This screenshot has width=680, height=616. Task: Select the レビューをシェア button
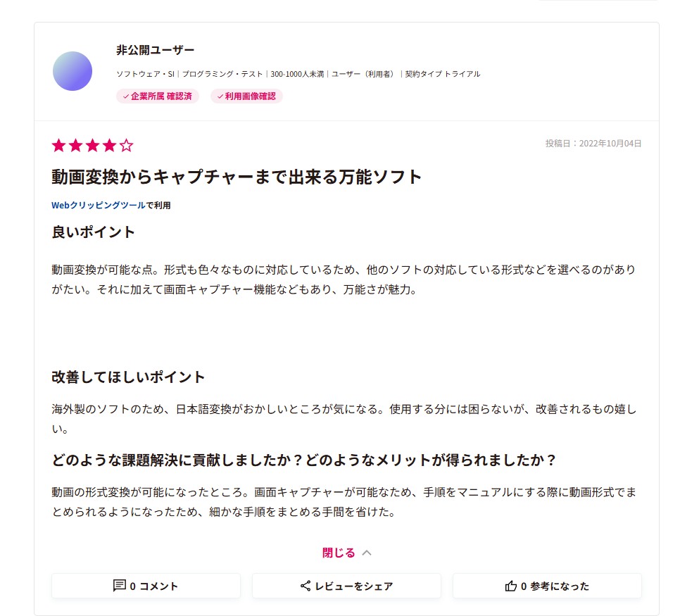pyautogui.click(x=346, y=586)
